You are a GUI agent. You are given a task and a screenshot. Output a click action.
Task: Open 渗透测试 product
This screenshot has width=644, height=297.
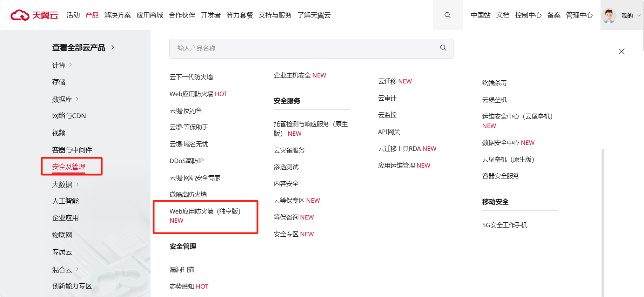click(286, 167)
